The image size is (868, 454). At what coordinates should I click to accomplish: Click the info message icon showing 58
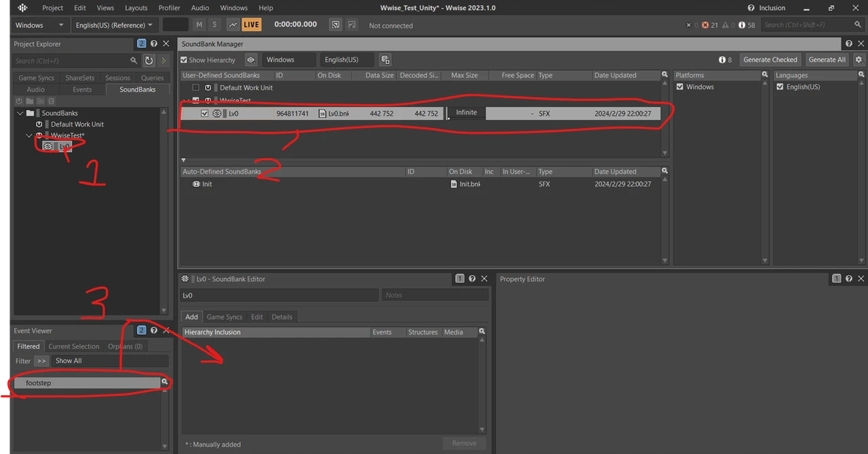pyautogui.click(x=742, y=25)
